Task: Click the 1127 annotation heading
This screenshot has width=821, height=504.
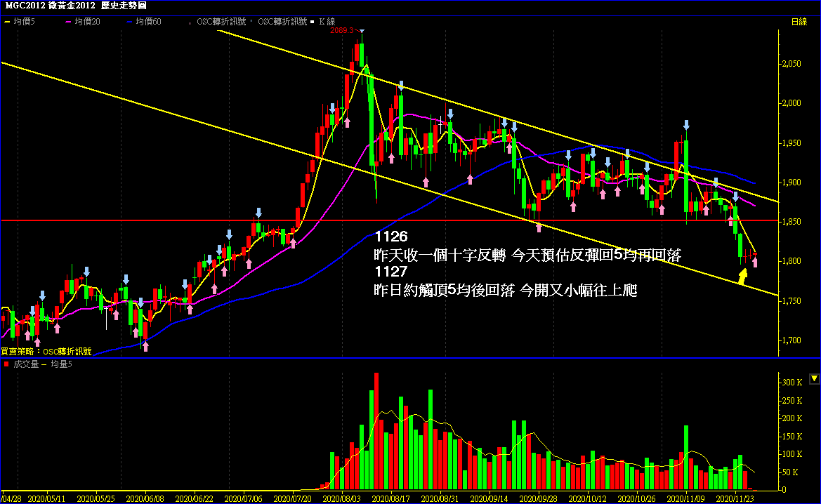Action: click(x=391, y=272)
